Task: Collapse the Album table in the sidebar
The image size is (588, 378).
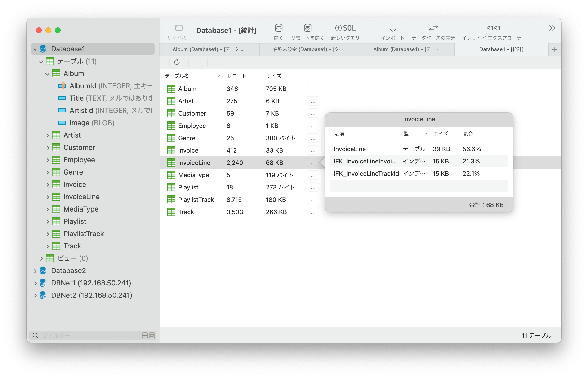Action: [47, 74]
